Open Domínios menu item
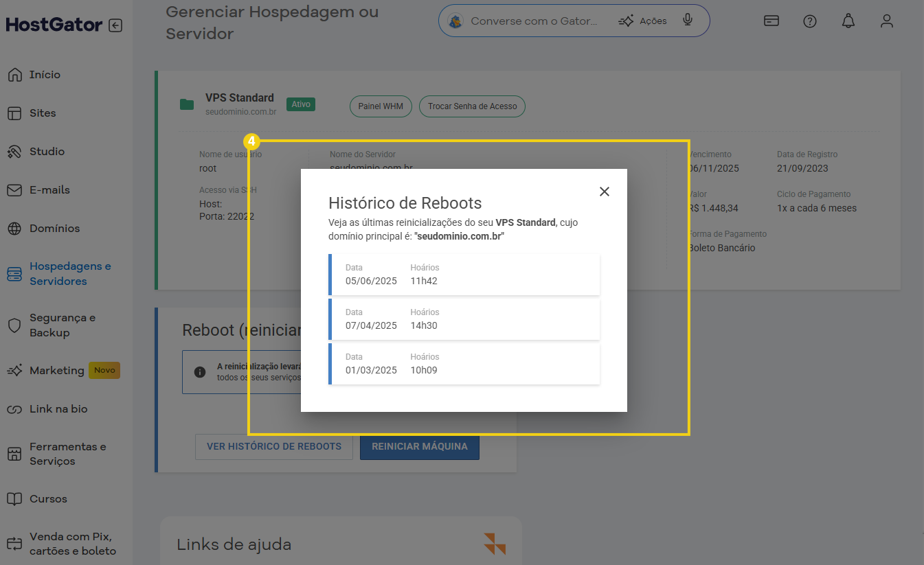 tap(55, 229)
